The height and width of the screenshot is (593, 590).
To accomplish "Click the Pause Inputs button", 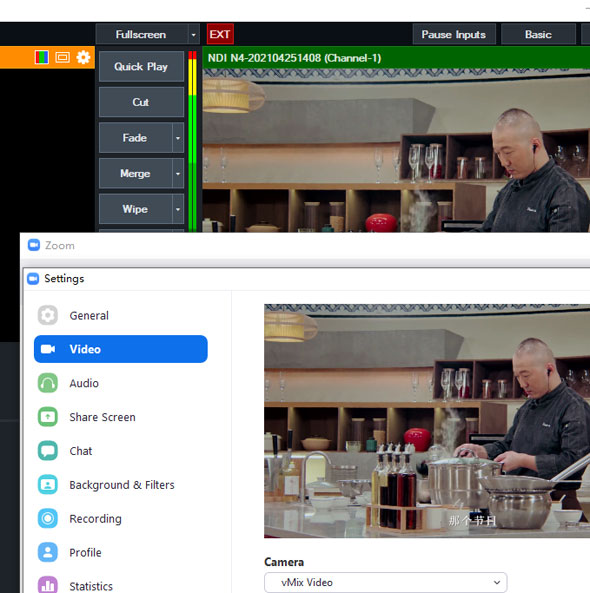I will click(454, 34).
